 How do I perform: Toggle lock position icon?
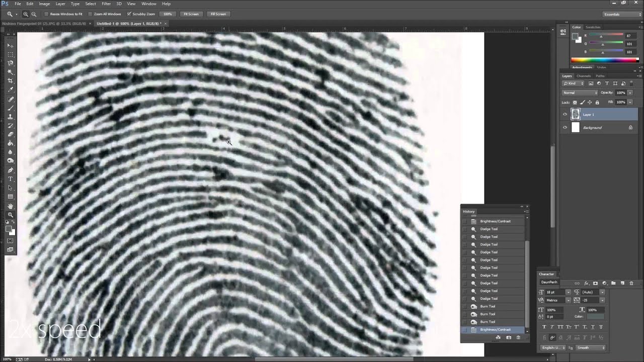point(590,102)
